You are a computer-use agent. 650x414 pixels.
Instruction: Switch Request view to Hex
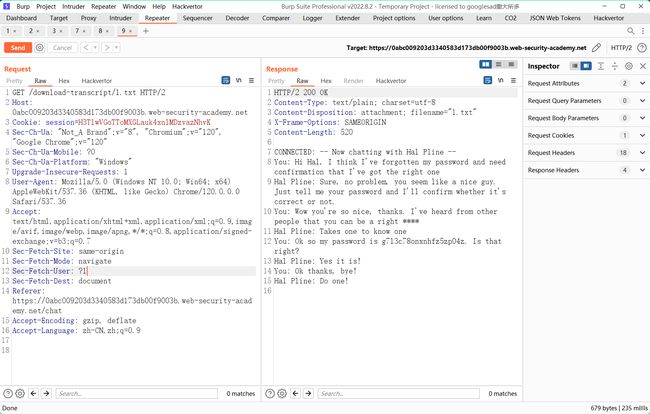click(64, 81)
